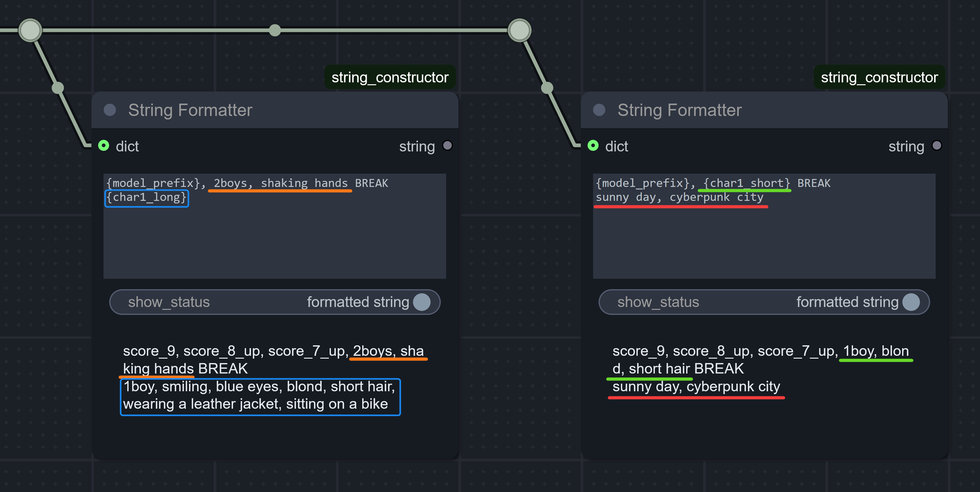Select the left String Formatter title bar
Image resolution: width=980 pixels, height=492 pixels.
click(275, 110)
